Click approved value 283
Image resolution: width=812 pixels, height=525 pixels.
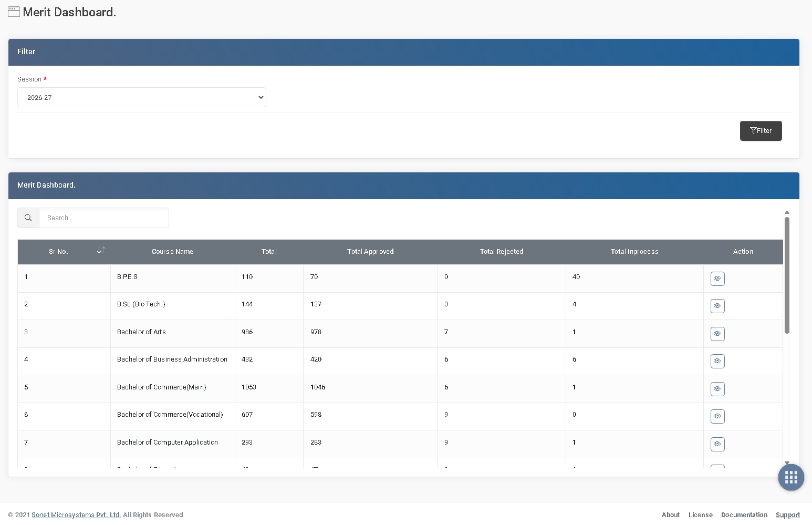click(316, 442)
